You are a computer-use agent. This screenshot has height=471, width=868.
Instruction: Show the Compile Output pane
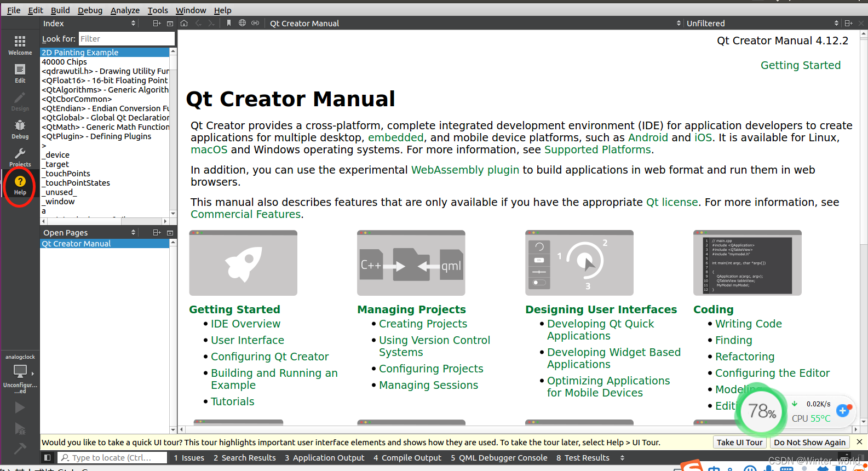coord(407,458)
